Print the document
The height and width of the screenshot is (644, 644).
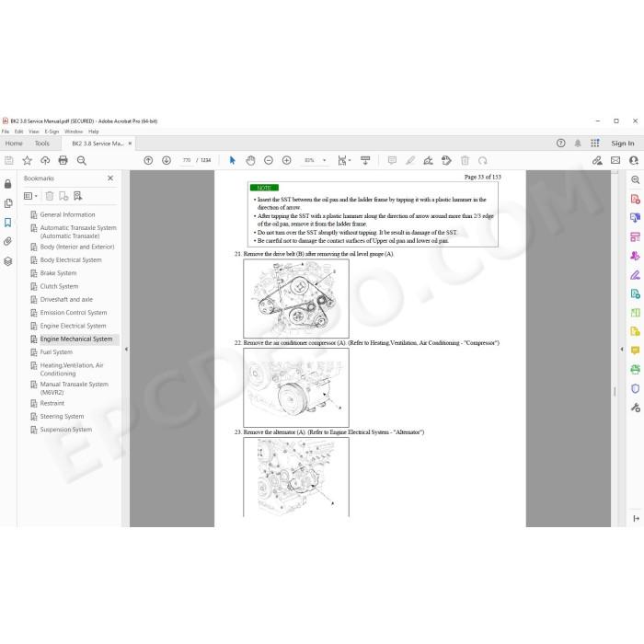pos(63,161)
